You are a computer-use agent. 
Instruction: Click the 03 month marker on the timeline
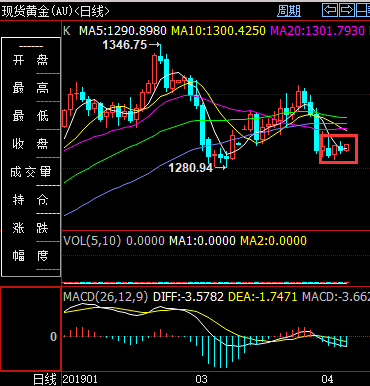pyautogui.click(x=201, y=379)
